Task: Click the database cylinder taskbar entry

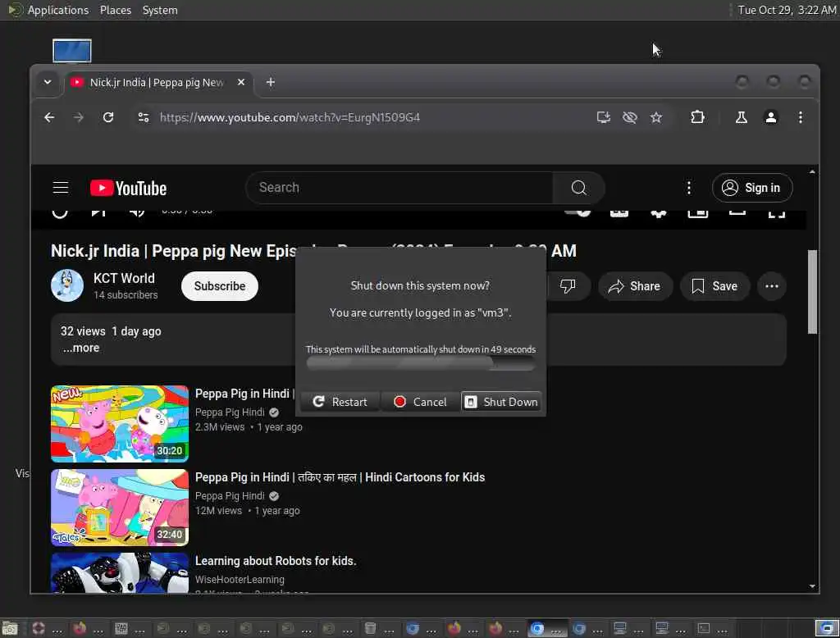Action: pyautogui.click(x=379, y=628)
